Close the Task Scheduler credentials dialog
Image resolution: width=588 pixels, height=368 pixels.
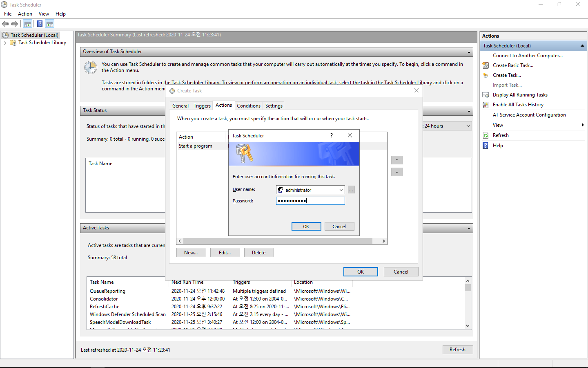pos(350,135)
